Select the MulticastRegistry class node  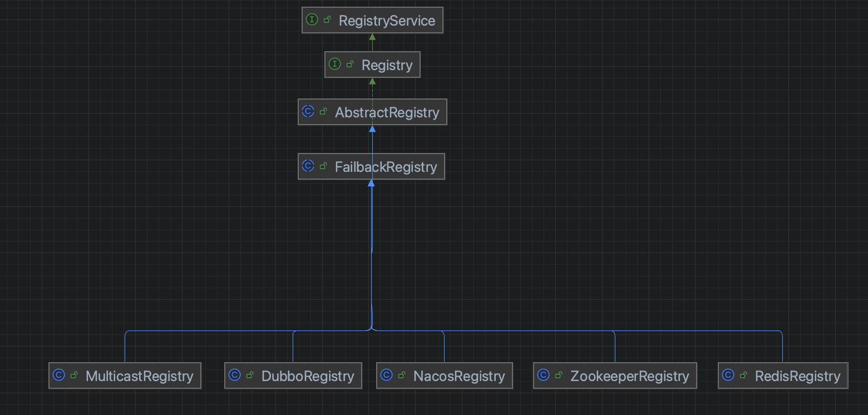[x=125, y=376]
